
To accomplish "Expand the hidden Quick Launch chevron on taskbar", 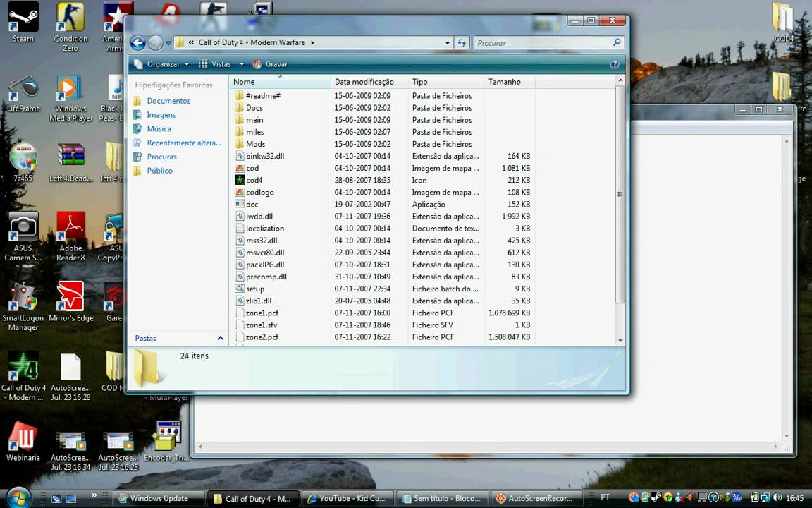I will [x=94, y=495].
